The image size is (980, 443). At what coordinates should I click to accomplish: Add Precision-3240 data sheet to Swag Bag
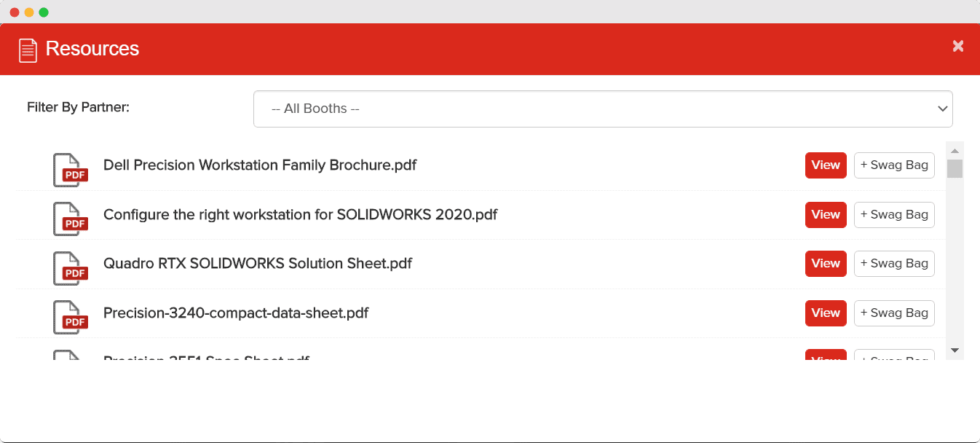(x=894, y=313)
